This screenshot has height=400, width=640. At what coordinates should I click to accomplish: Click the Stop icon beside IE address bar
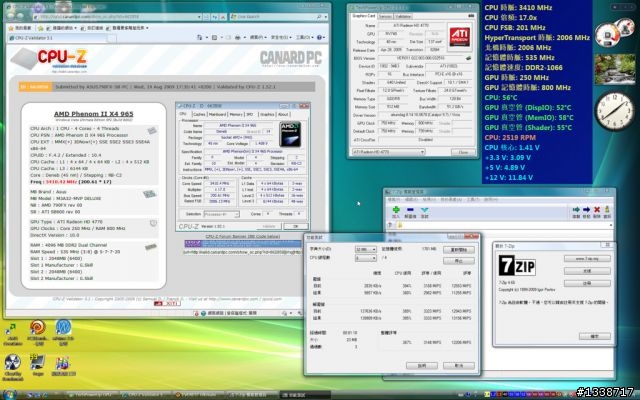[223, 17]
